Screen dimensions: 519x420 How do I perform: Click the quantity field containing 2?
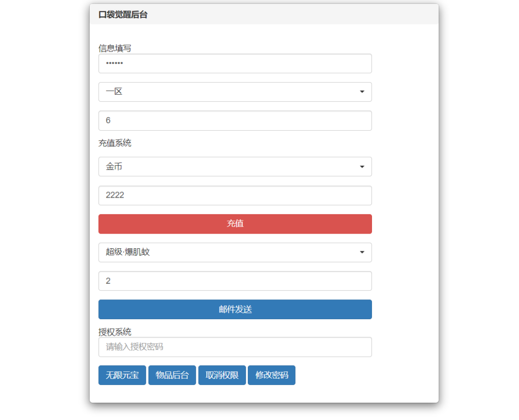click(235, 281)
